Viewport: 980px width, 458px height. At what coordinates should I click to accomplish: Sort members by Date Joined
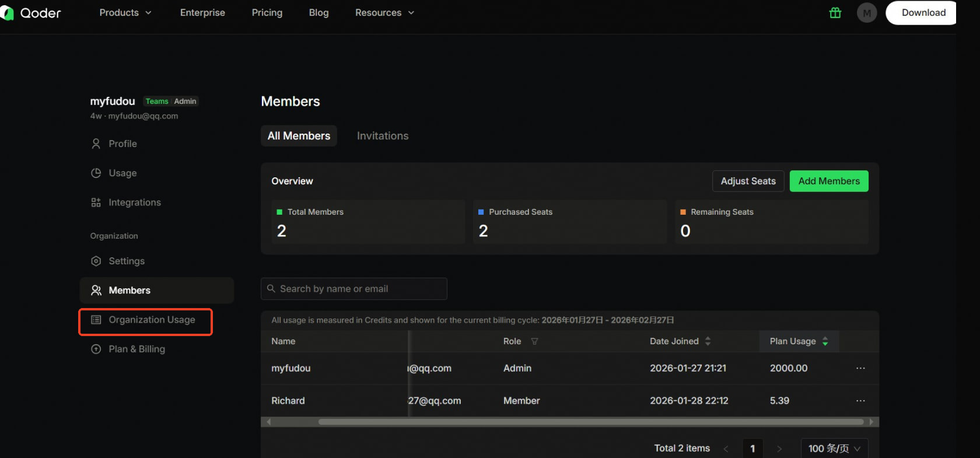click(708, 341)
